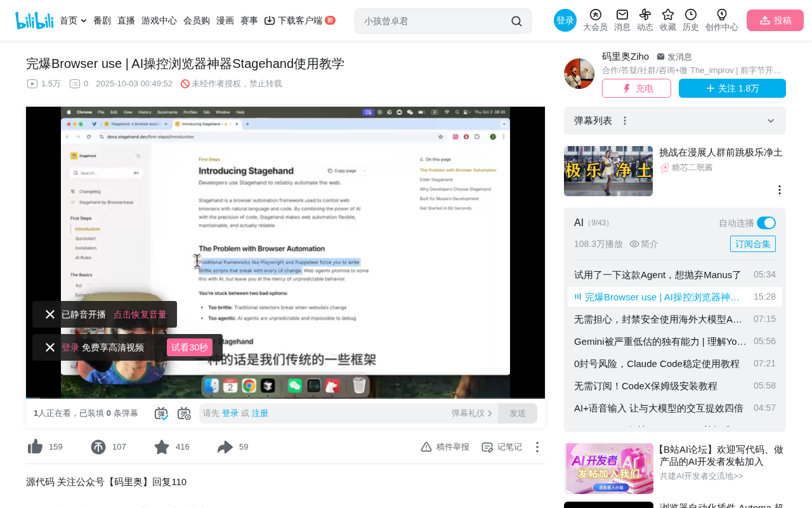This screenshot has height=508, width=812.
Task: Click the top search input field
Action: click(435, 21)
